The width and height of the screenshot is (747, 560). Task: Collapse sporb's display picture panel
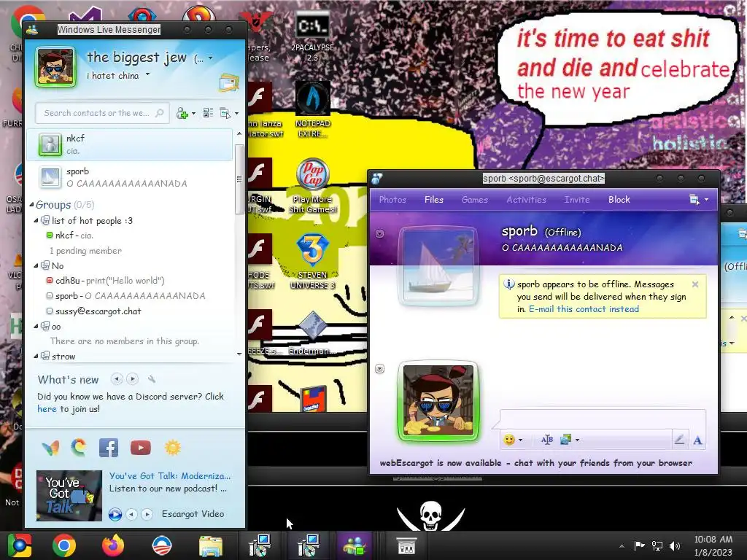379,234
